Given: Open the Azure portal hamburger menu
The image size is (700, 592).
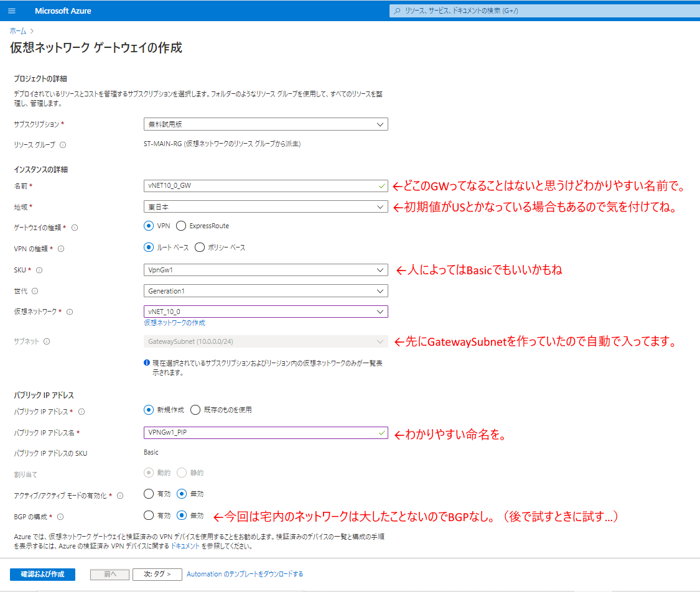Looking at the screenshot, I should click(11, 10).
